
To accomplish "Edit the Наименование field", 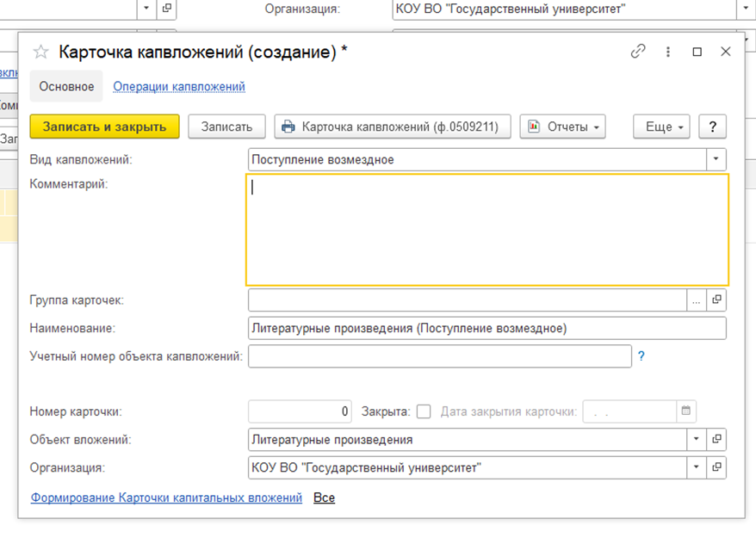I will tap(487, 328).
